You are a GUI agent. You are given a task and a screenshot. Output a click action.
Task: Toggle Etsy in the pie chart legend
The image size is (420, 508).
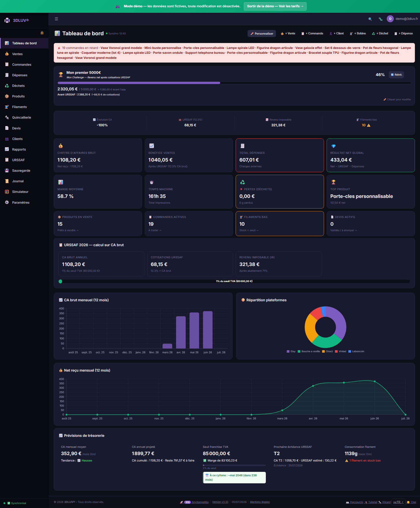pos(291,351)
